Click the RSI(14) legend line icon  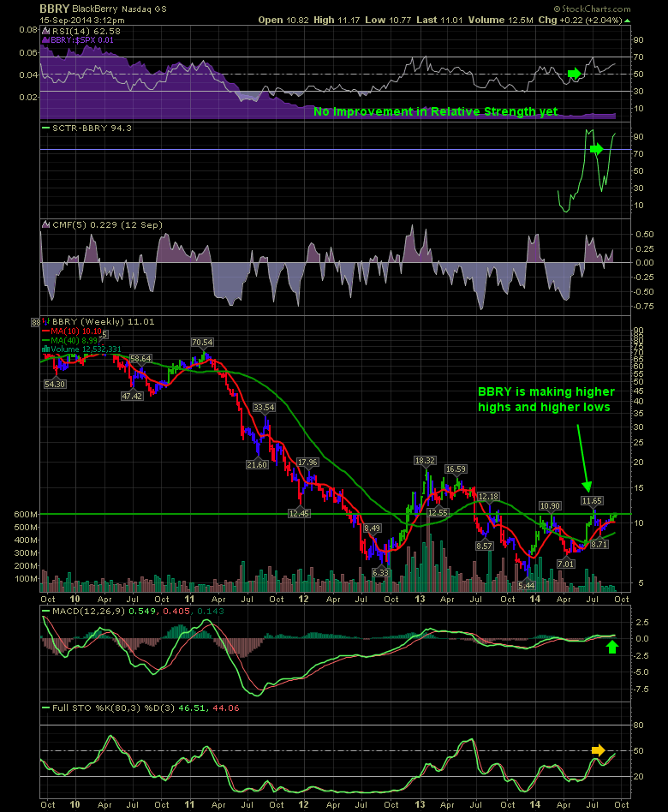(x=45, y=31)
